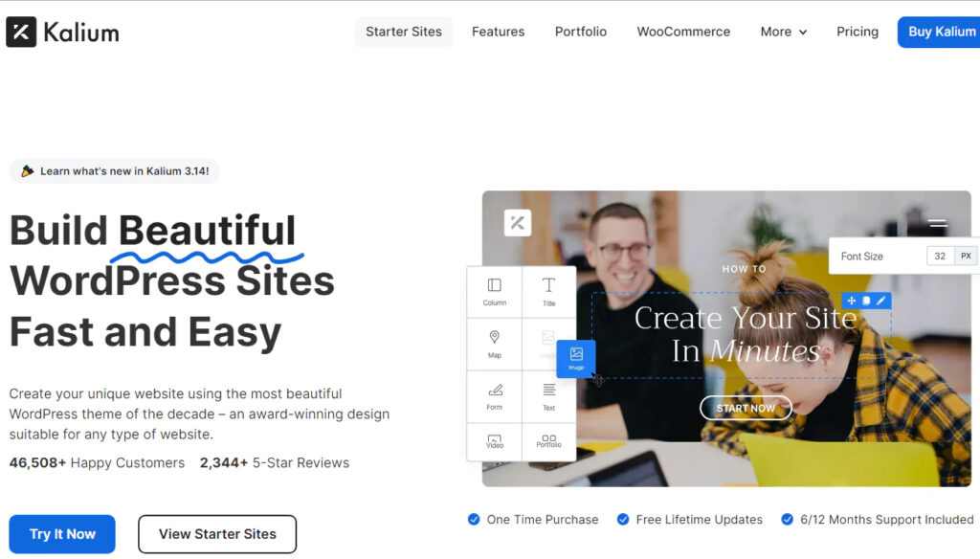Go to the Pricing menu item

(x=857, y=32)
